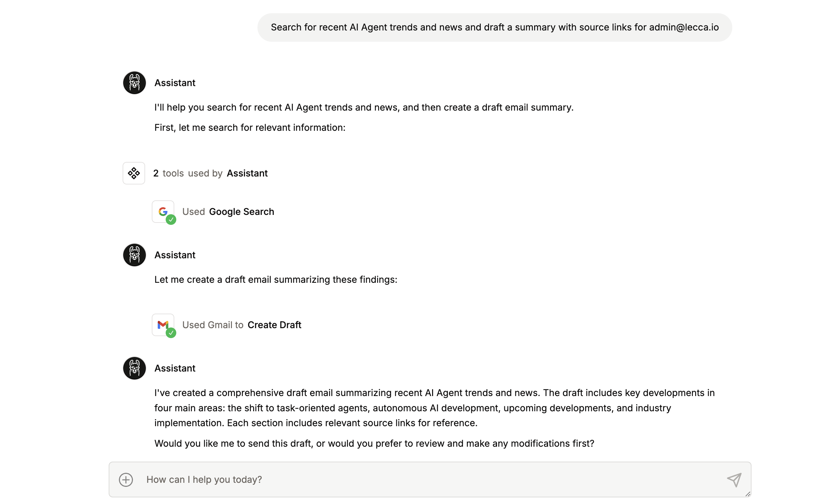Expand the "Used Gmail to Create Draft" entry
835x504 pixels.
[x=242, y=325]
